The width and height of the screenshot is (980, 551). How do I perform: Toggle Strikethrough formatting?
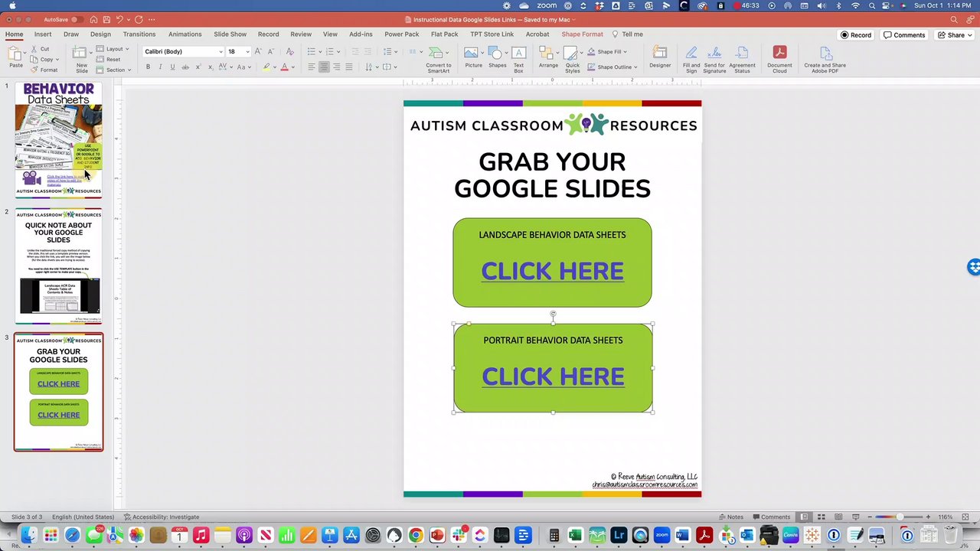point(185,67)
